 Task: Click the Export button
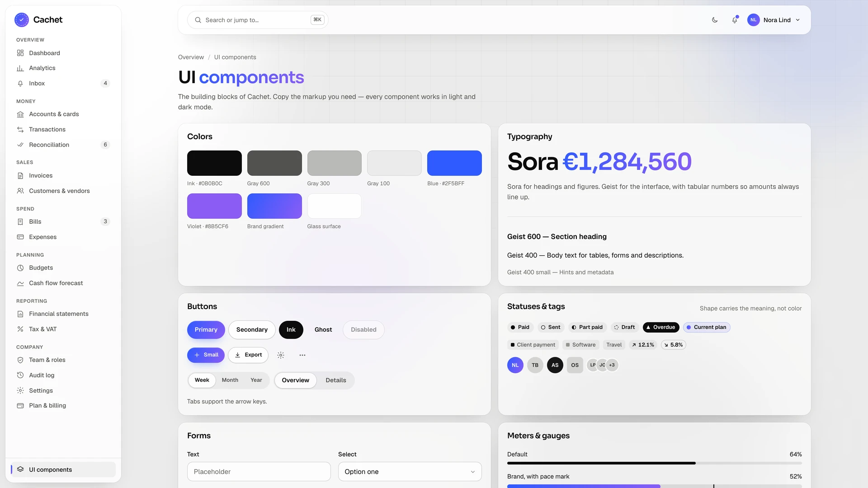(248, 355)
